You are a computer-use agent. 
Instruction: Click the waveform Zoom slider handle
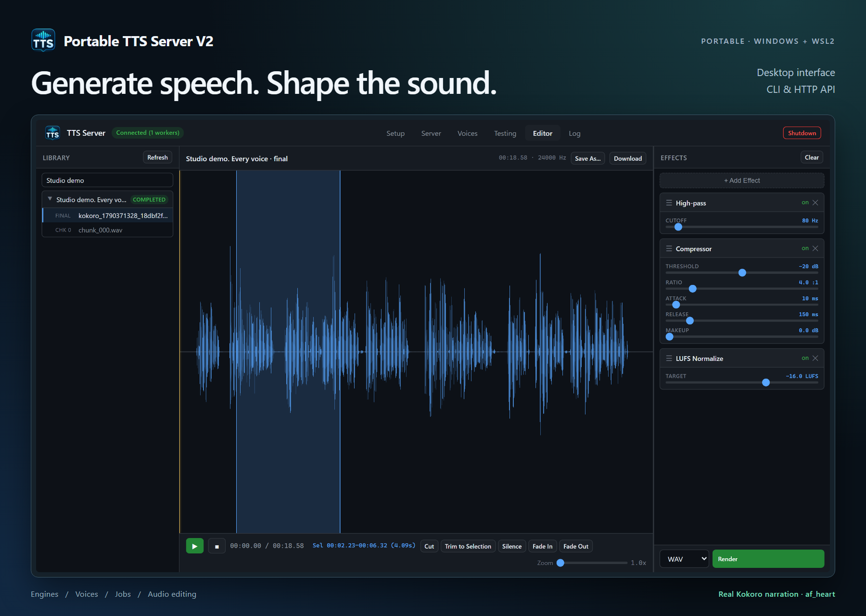pyautogui.click(x=560, y=563)
